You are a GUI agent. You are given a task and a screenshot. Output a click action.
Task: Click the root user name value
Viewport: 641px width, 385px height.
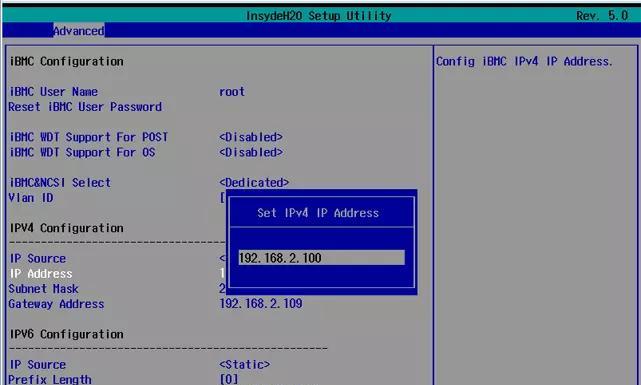(x=232, y=92)
